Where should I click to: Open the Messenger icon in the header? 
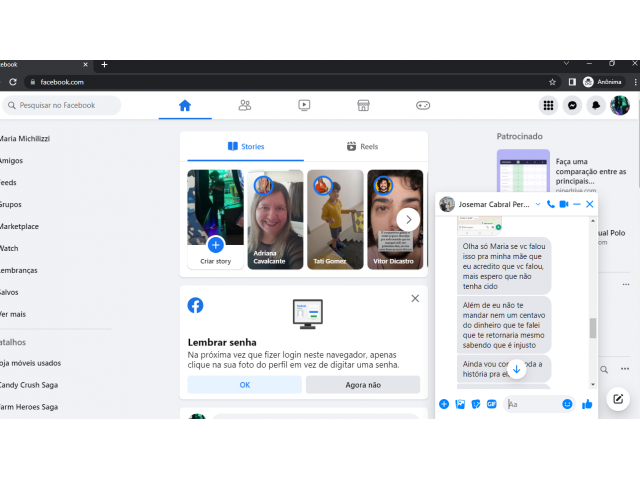tap(572, 105)
